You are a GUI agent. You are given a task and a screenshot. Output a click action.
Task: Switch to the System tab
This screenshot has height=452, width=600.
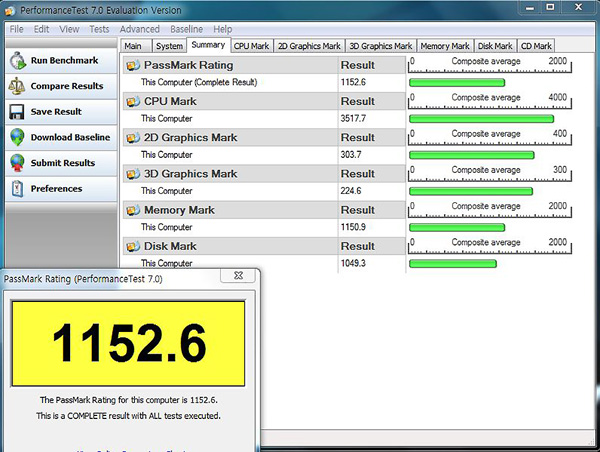(x=169, y=46)
